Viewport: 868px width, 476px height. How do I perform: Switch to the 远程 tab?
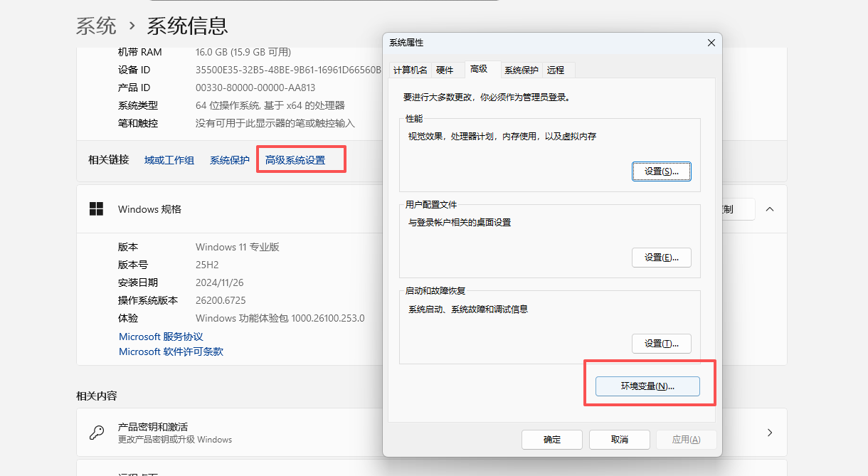556,70
